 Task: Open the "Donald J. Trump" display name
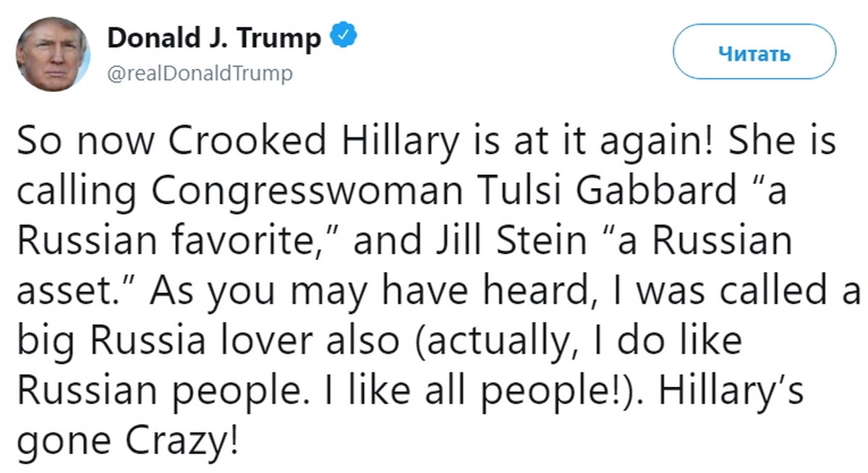[214, 38]
